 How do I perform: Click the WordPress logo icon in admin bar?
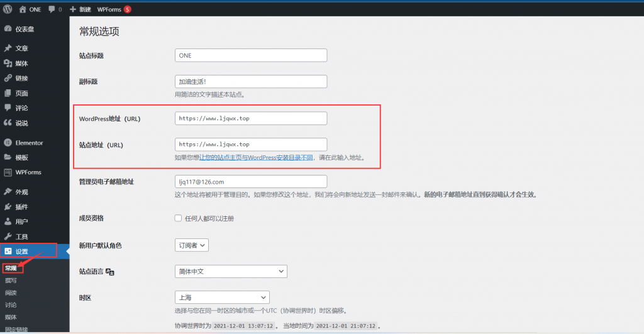pos(8,9)
